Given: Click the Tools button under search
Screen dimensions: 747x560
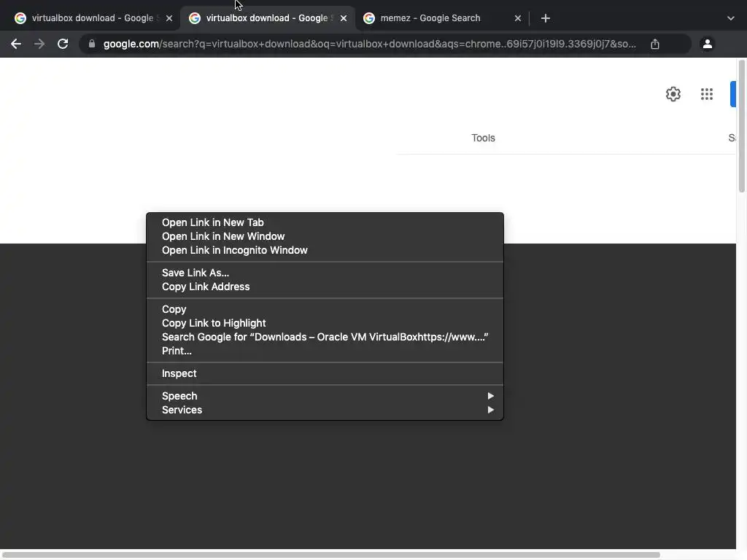Looking at the screenshot, I should tap(483, 138).
